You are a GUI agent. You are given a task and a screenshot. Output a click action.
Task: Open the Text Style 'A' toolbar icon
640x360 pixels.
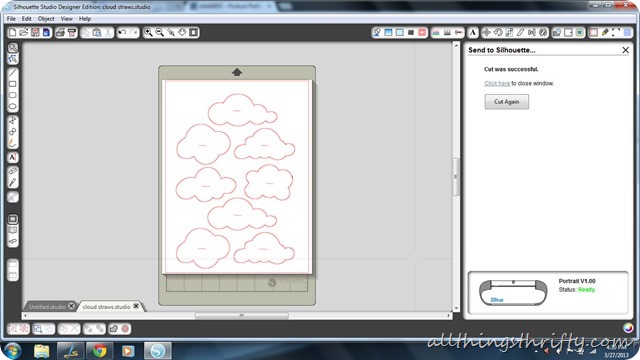tap(473, 32)
